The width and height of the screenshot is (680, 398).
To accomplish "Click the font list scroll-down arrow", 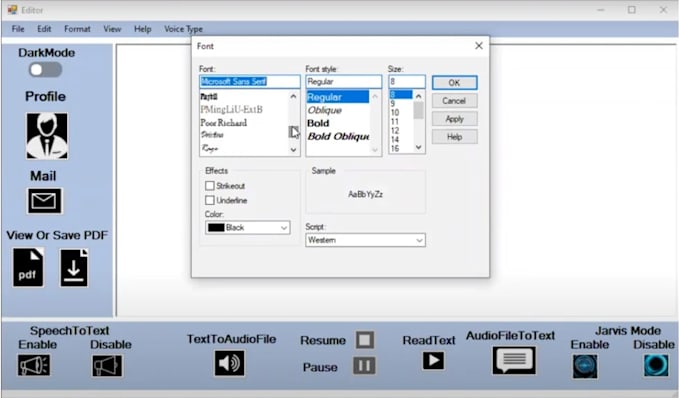I will point(294,150).
